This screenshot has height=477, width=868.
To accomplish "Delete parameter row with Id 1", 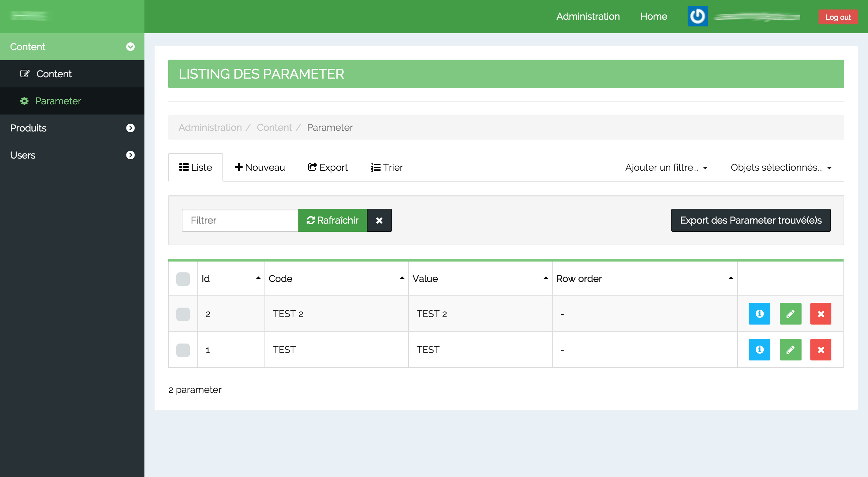I will (821, 350).
